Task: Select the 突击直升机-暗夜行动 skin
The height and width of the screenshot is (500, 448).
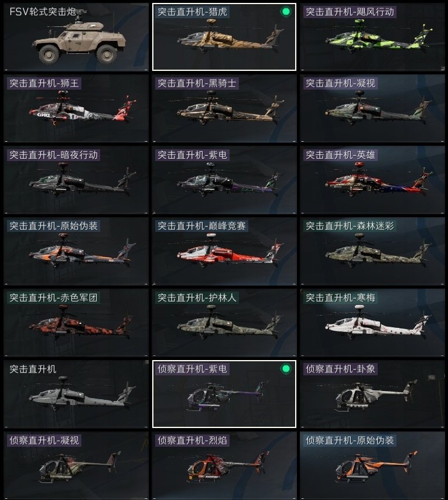Action: click(76, 180)
